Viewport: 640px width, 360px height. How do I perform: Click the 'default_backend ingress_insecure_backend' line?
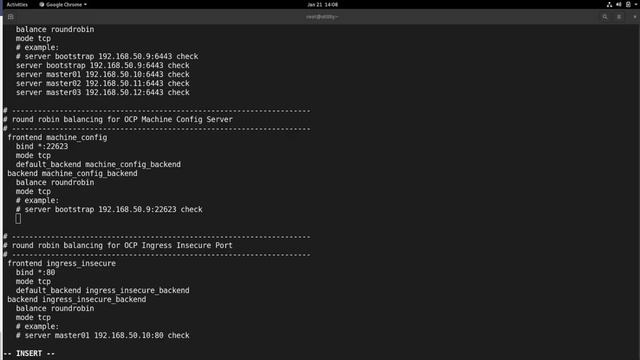click(102, 291)
